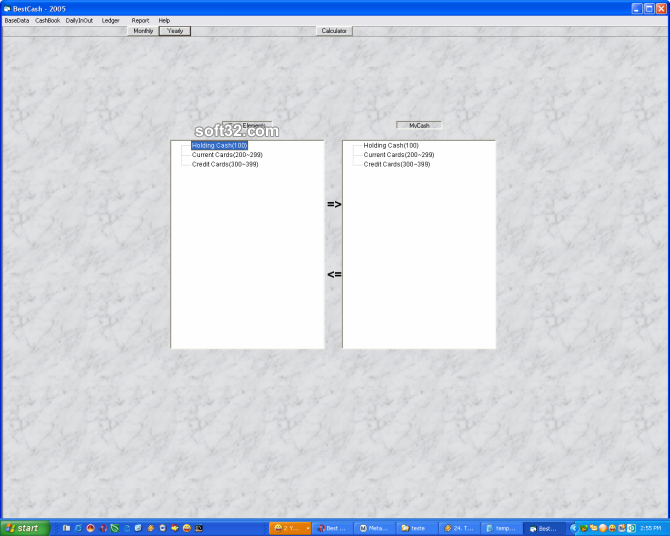Screen dimensions: 670x536
Task: Click the BestCash title bar icon
Action: pos(7,9)
